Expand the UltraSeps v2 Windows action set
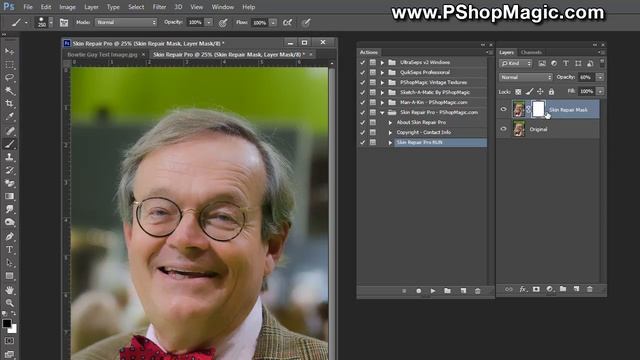 (382, 63)
